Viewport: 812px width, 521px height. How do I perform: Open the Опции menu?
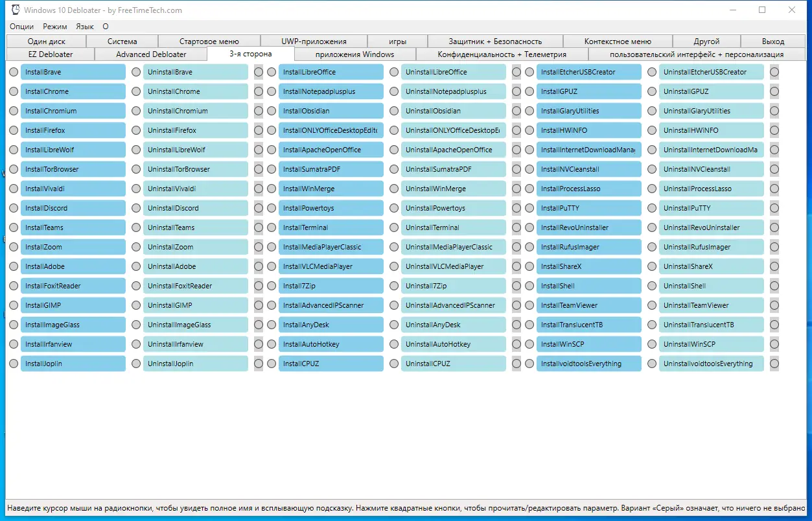[x=22, y=27]
